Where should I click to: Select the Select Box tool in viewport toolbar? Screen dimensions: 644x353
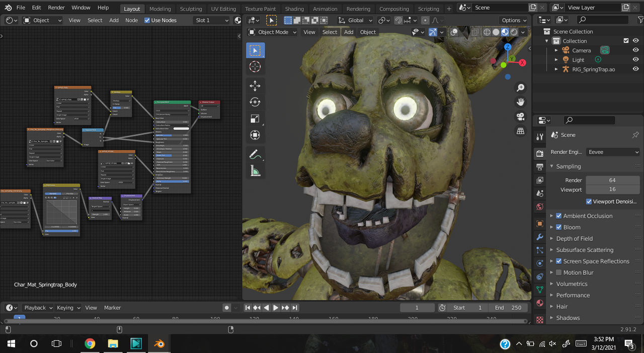point(255,50)
